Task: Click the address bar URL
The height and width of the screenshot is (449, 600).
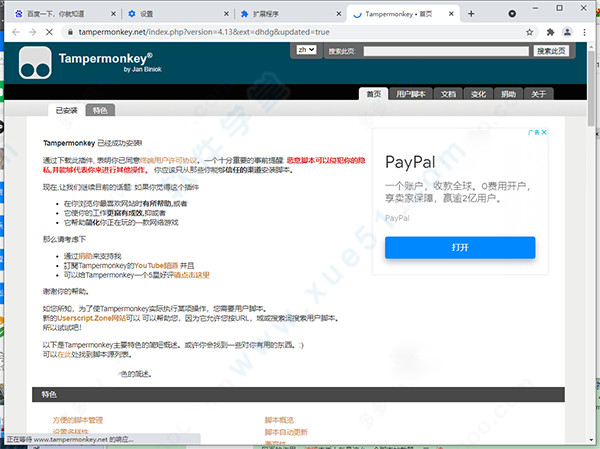Action: point(204,32)
